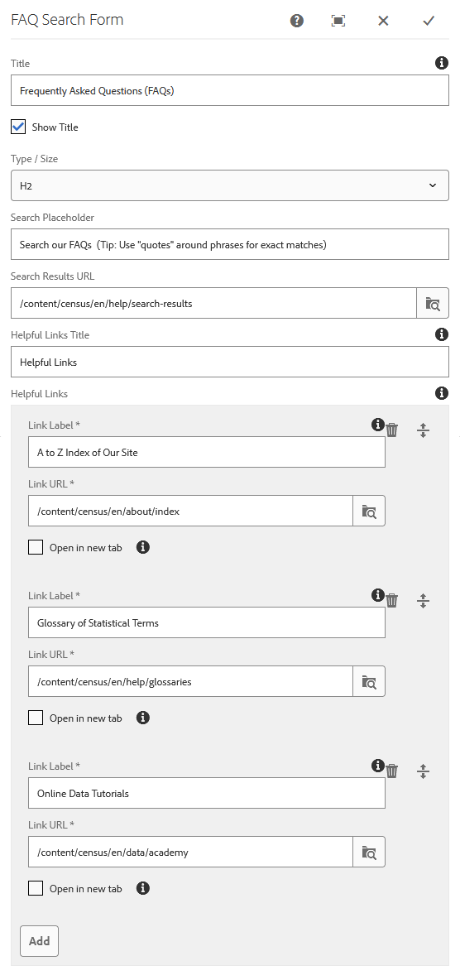
Task: Toggle fullscreen mode for the dialog
Action: (x=338, y=21)
